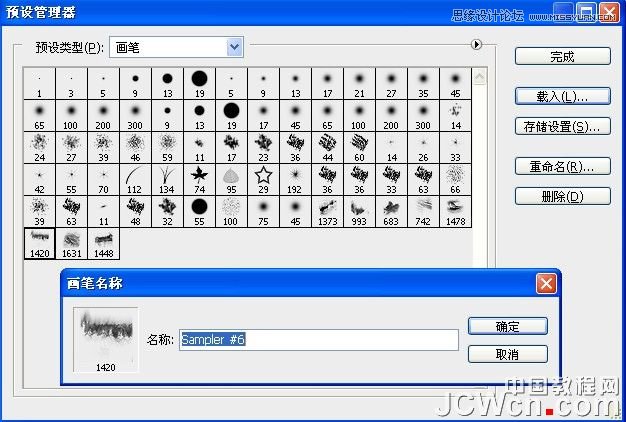Pick the brush preset labeled 993
Viewport: 626px width, 422px height.
tap(359, 210)
